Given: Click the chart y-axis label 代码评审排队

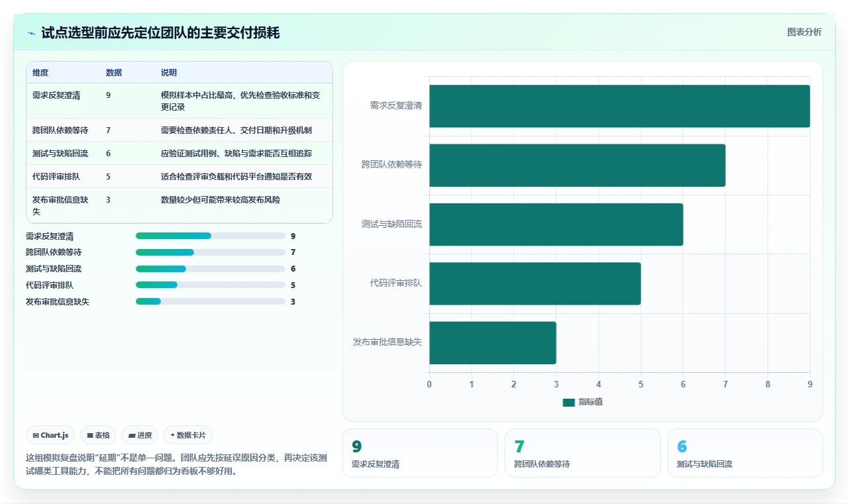Looking at the screenshot, I should point(396,283).
